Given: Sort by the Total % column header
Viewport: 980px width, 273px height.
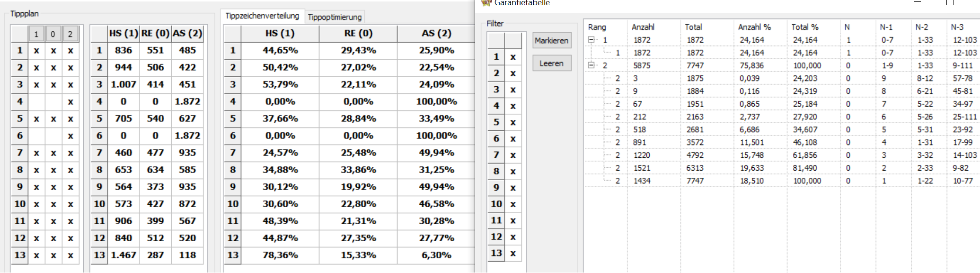Looking at the screenshot, I should [x=805, y=27].
